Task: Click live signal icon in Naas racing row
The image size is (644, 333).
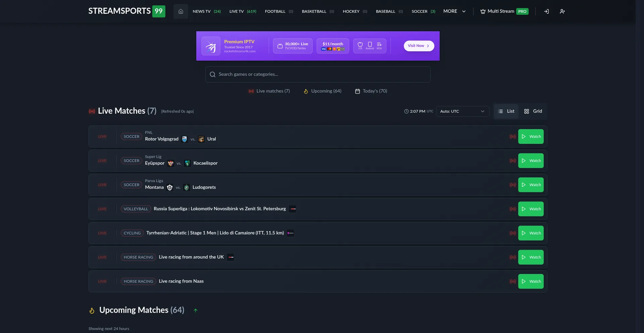Action: [513, 281]
